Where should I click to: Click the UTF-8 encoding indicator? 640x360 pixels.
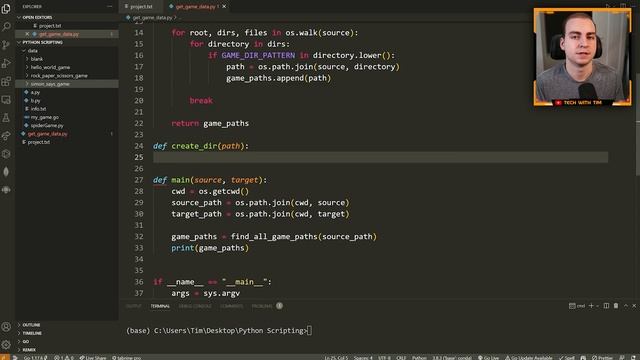(x=384, y=358)
